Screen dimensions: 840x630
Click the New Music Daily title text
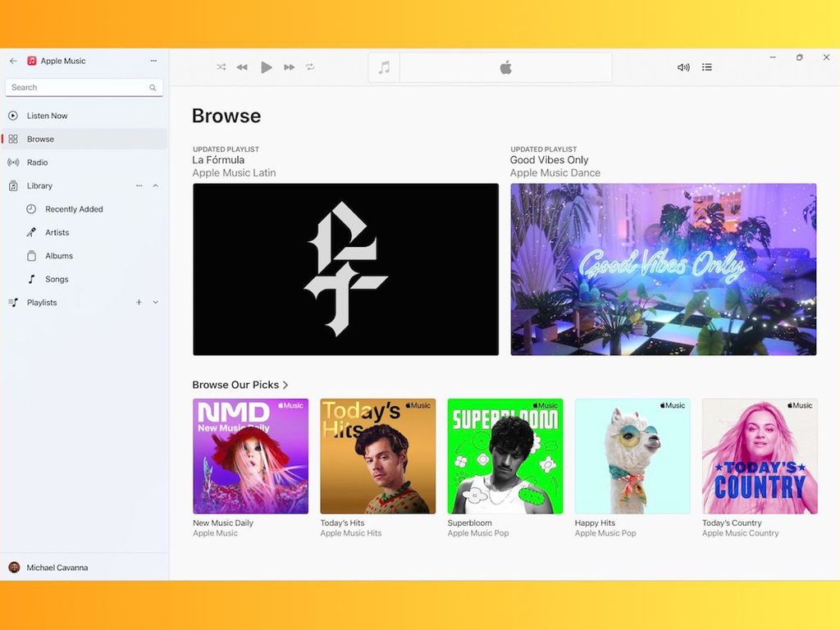[x=223, y=523]
